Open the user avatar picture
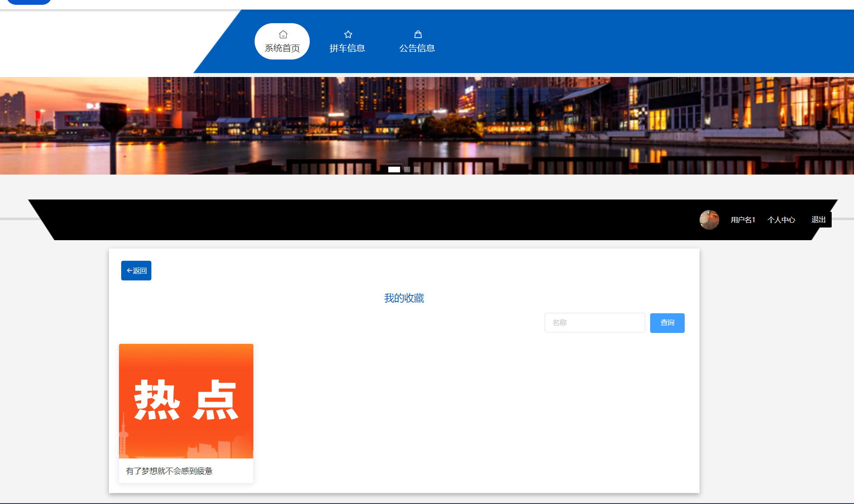The width and height of the screenshot is (854, 504). [709, 220]
